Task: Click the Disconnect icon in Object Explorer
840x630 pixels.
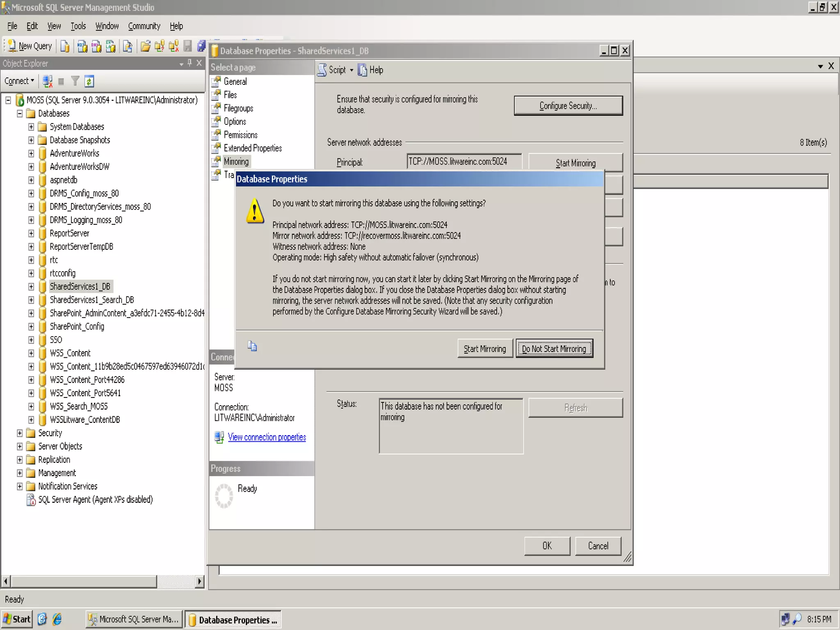Action: (48, 81)
